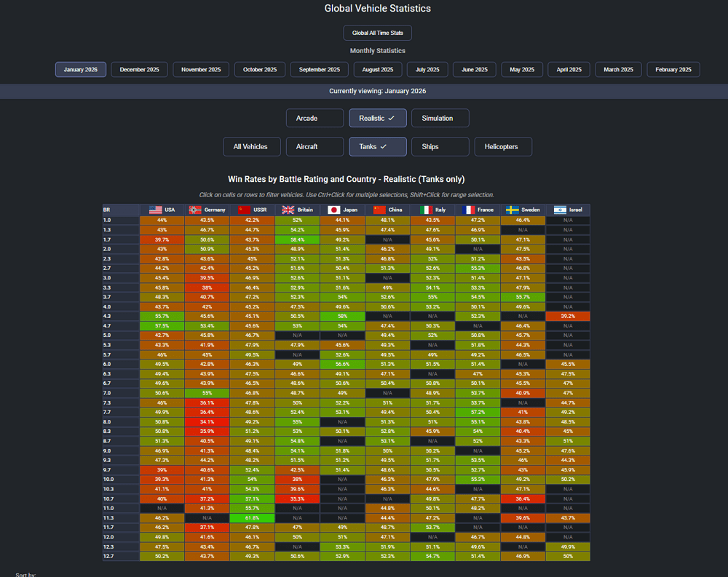Viewport: 728px width, 577px height.
Task: Select the December 2025 month tab
Action: coord(139,70)
